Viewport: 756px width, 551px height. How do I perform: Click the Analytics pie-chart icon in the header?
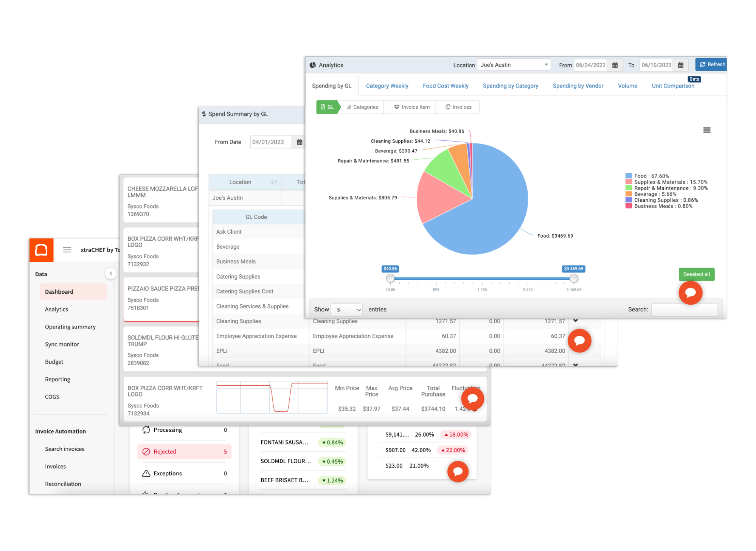click(x=313, y=65)
